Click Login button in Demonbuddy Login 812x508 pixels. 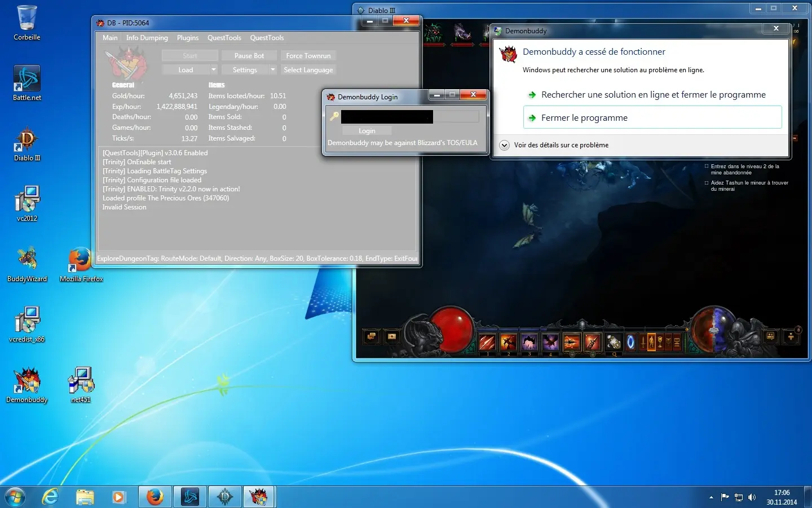[367, 131]
